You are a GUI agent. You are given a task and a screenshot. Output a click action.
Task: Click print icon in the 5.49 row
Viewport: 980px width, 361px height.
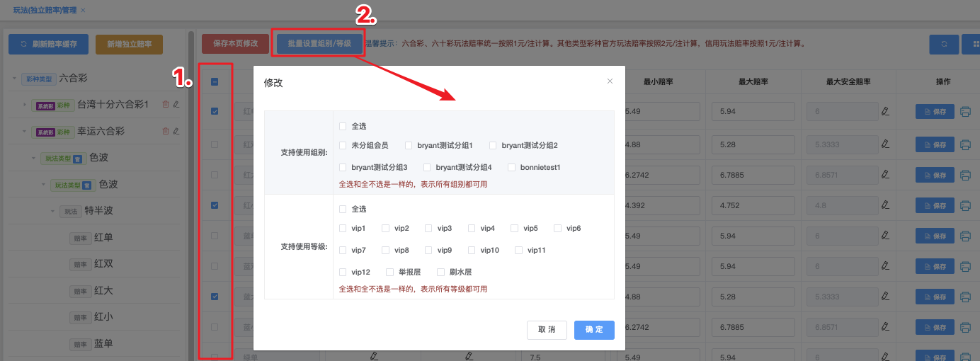point(964,111)
